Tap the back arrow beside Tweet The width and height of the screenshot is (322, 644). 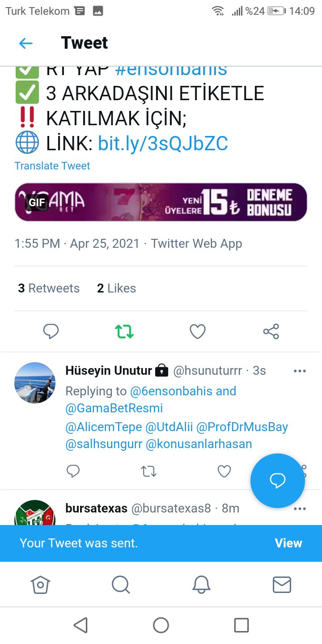26,43
